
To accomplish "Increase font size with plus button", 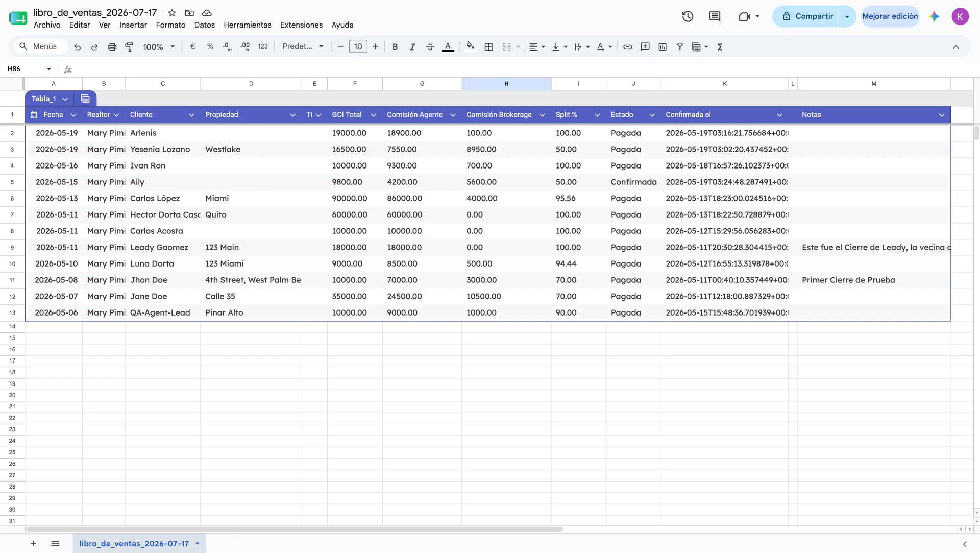I will 375,46.
